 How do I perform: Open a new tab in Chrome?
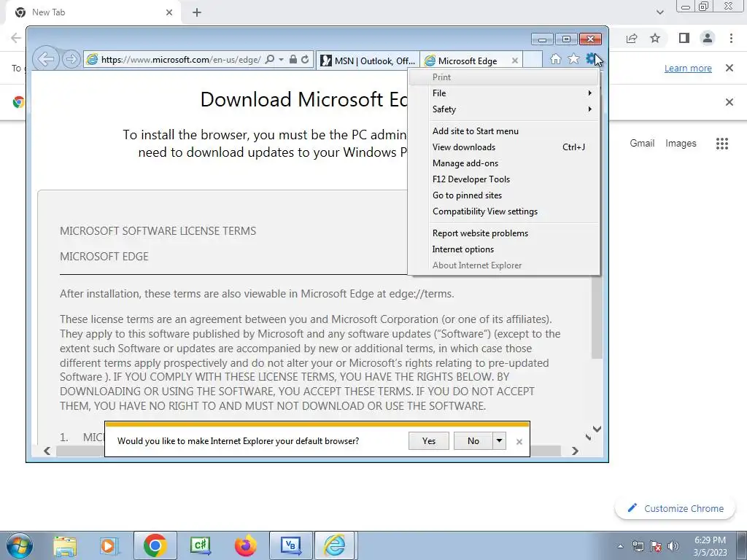point(197,12)
